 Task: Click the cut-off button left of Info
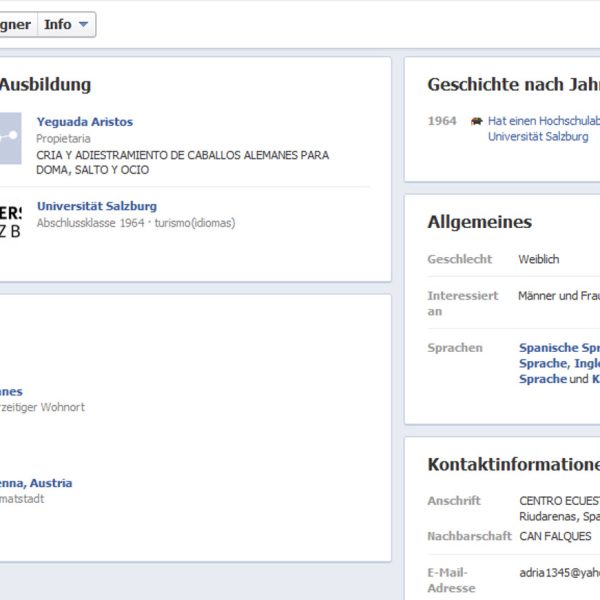tap(16, 25)
